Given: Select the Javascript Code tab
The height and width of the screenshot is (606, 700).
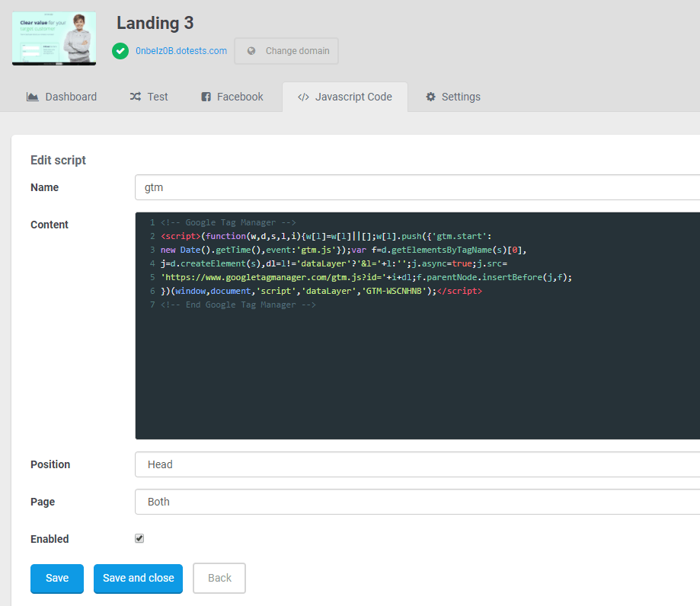Looking at the screenshot, I should (345, 97).
